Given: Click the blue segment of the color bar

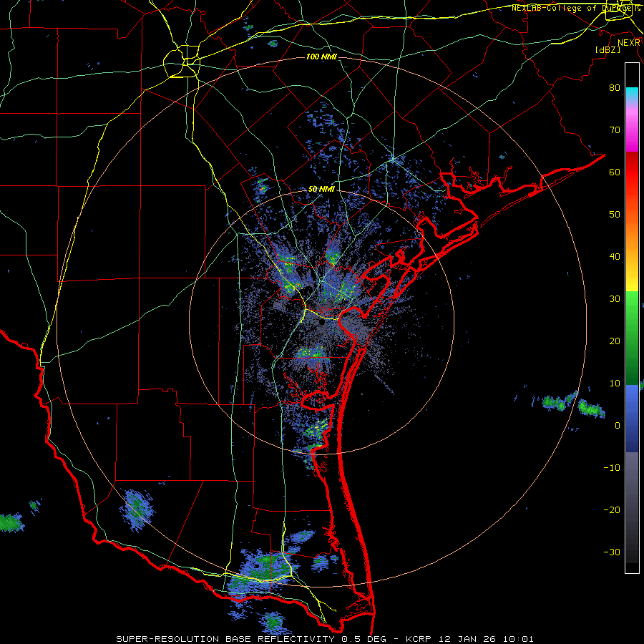Looking at the screenshot, I should [x=632, y=419].
